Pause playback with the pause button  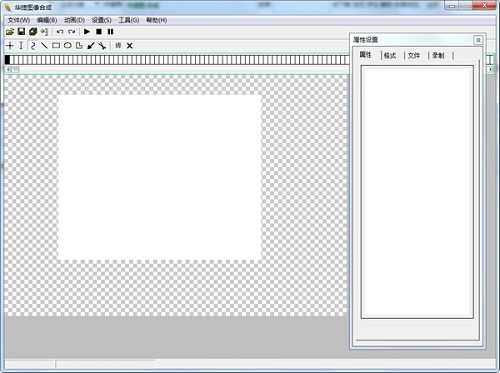tap(110, 32)
